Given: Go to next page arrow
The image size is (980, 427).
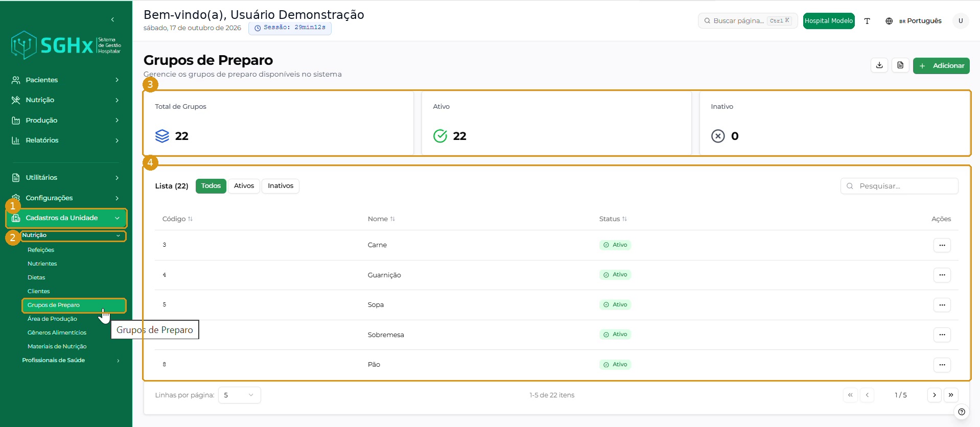Looking at the screenshot, I should pos(934,395).
